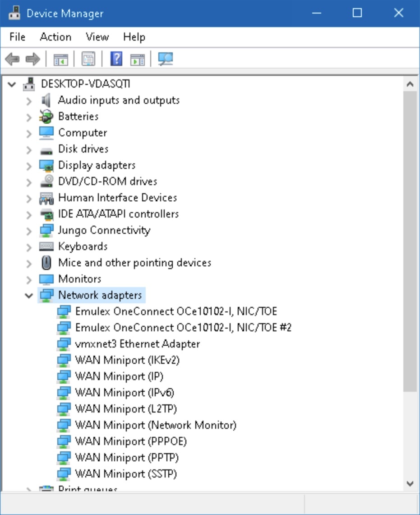This screenshot has width=420, height=515.
Task: Click the IDE ATA/ATAPI controllers icon
Action: pos(46,214)
